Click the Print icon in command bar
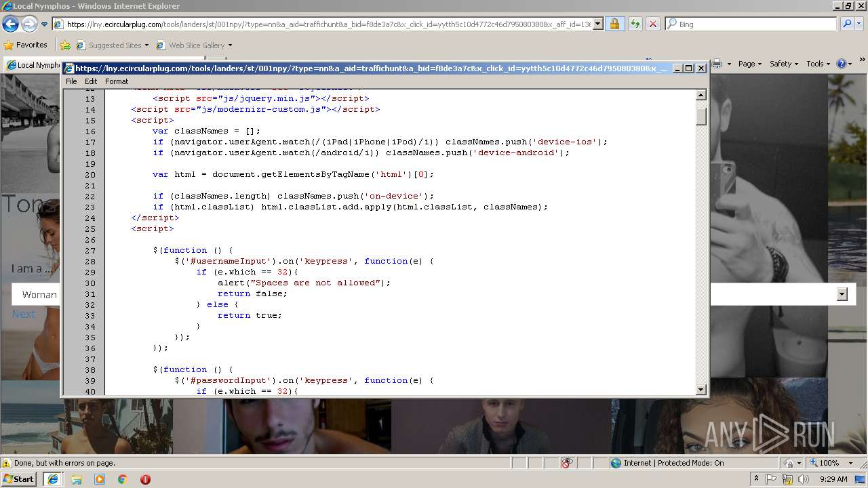868x488 pixels. pyautogui.click(x=717, y=64)
